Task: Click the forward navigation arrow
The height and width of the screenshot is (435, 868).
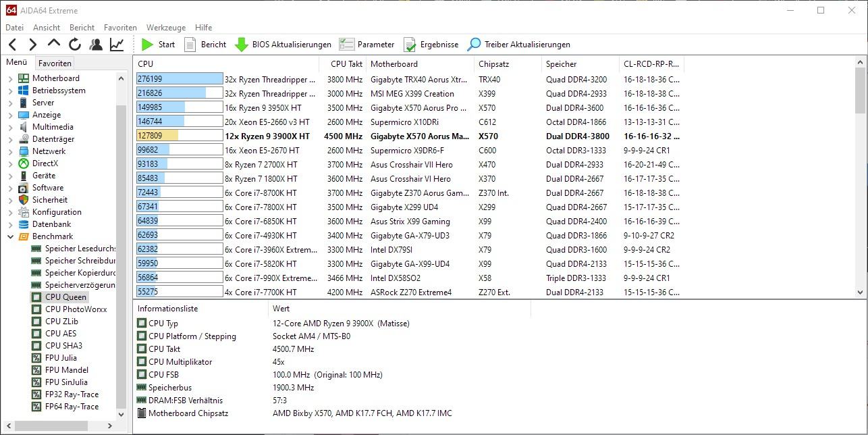Action: coord(32,45)
